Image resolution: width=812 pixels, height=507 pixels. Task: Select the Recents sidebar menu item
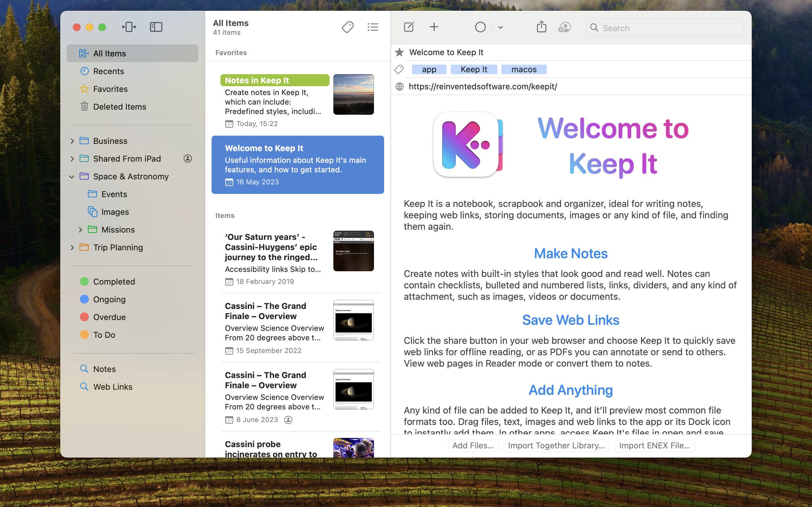point(109,71)
